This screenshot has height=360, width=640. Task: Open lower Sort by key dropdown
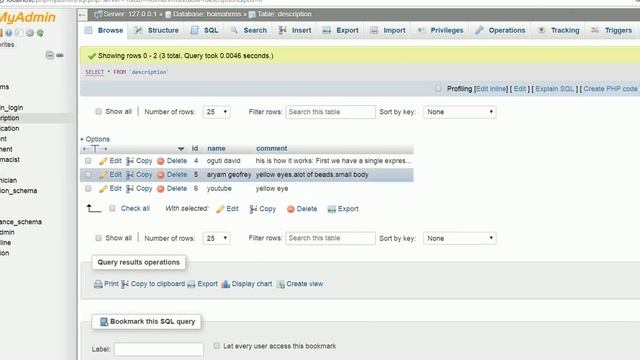[460, 238]
